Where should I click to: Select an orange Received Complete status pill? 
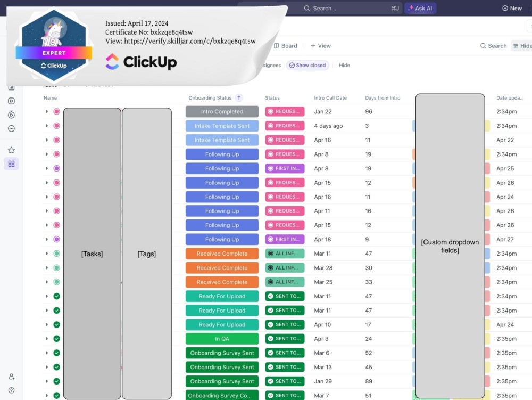(222, 254)
